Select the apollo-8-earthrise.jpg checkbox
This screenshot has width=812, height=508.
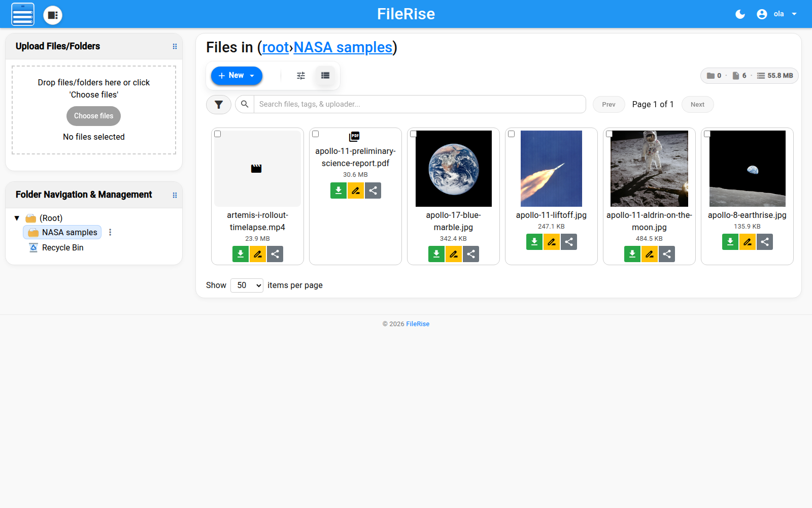pyautogui.click(x=707, y=134)
